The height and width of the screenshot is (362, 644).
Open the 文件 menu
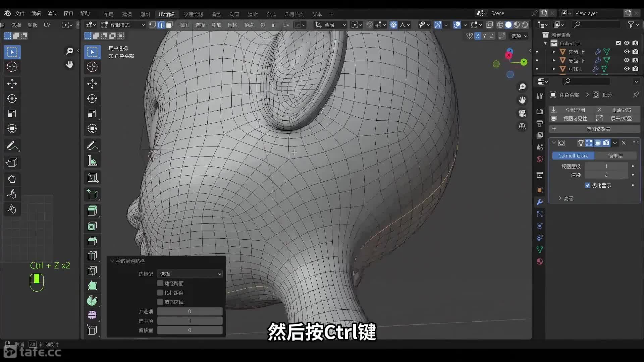tap(20, 13)
